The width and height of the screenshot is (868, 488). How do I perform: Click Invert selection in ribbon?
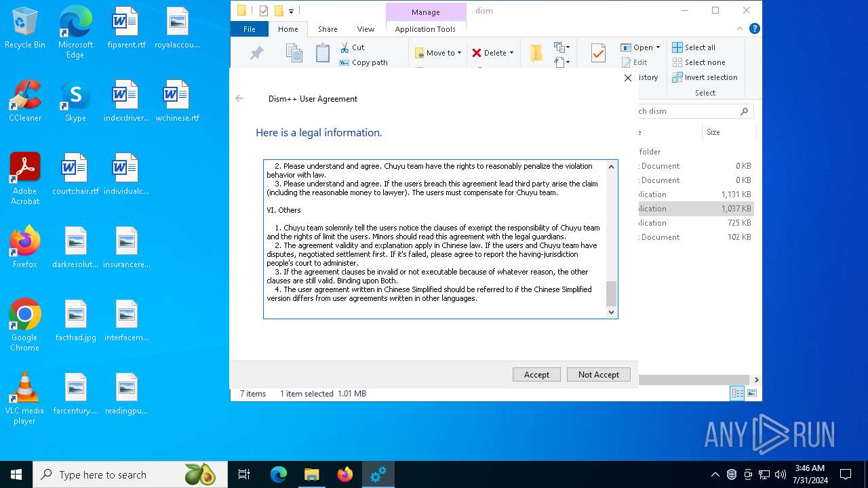click(x=705, y=77)
